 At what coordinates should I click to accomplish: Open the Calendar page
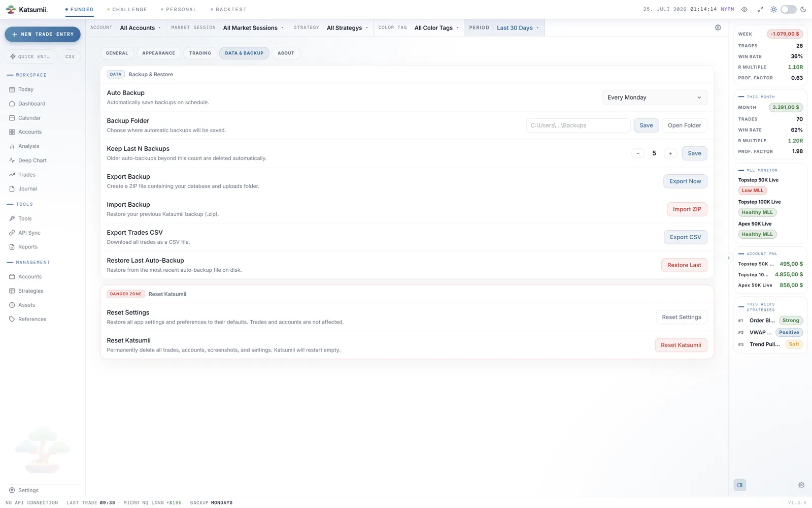pos(29,118)
